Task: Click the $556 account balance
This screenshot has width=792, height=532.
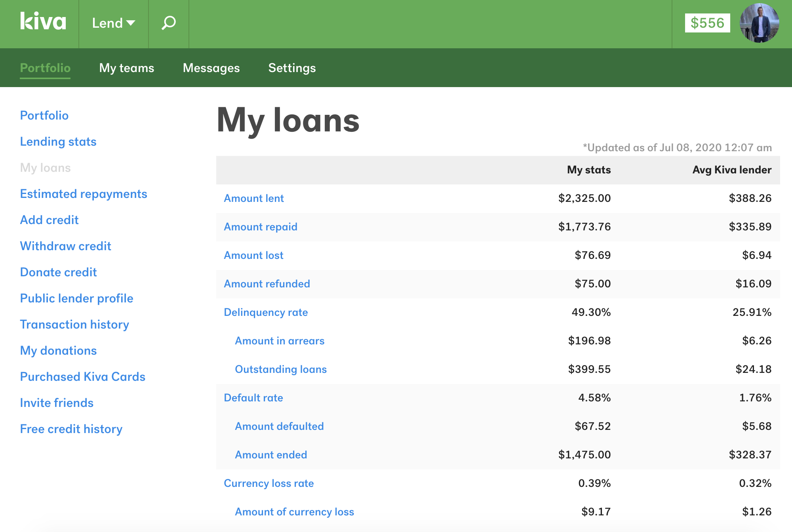Action: pyautogui.click(x=708, y=23)
